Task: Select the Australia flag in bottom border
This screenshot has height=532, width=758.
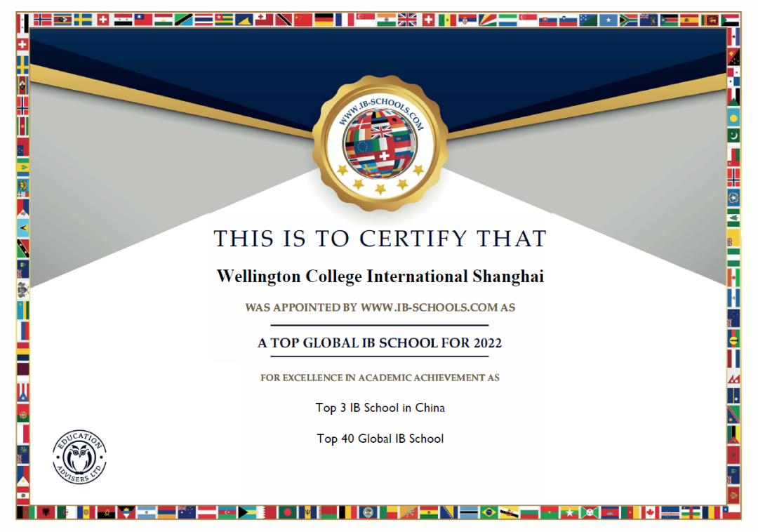Action: pos(187,512)
